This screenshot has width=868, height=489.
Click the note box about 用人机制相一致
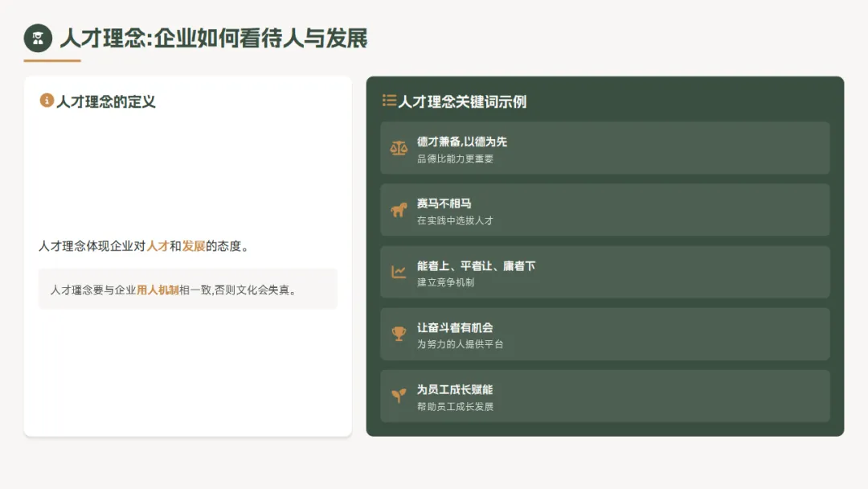pos(187,289)
